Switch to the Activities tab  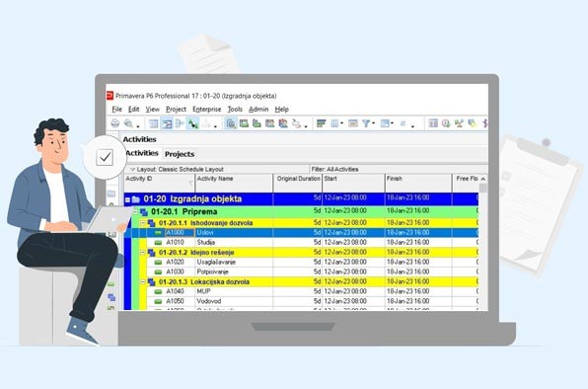[x=142, y=153]
